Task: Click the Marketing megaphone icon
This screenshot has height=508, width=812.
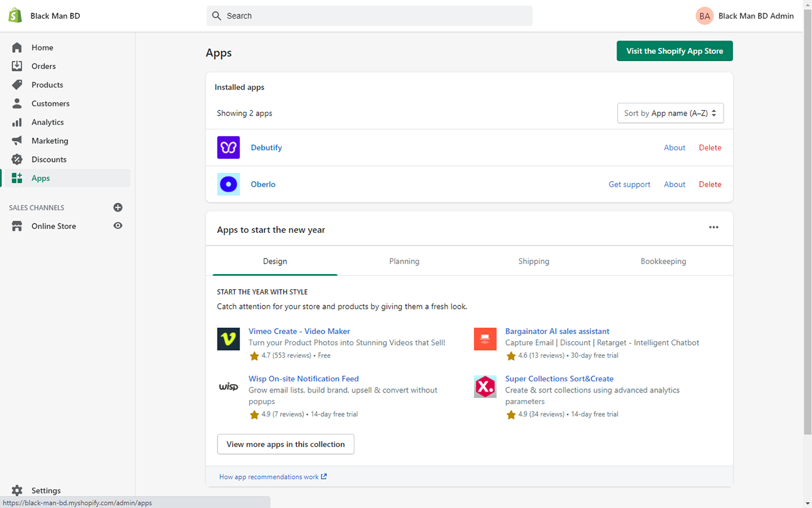Action: 17,140
